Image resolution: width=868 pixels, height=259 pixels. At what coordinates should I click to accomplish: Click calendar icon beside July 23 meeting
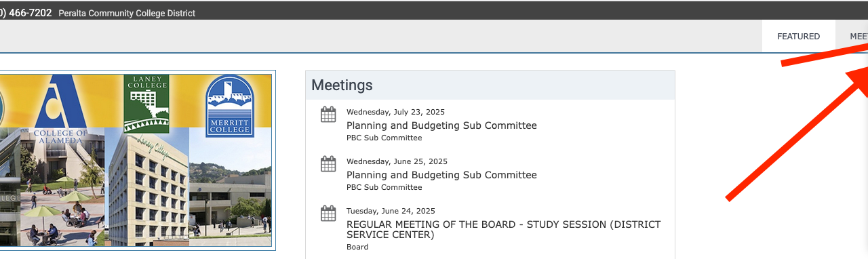328,115
